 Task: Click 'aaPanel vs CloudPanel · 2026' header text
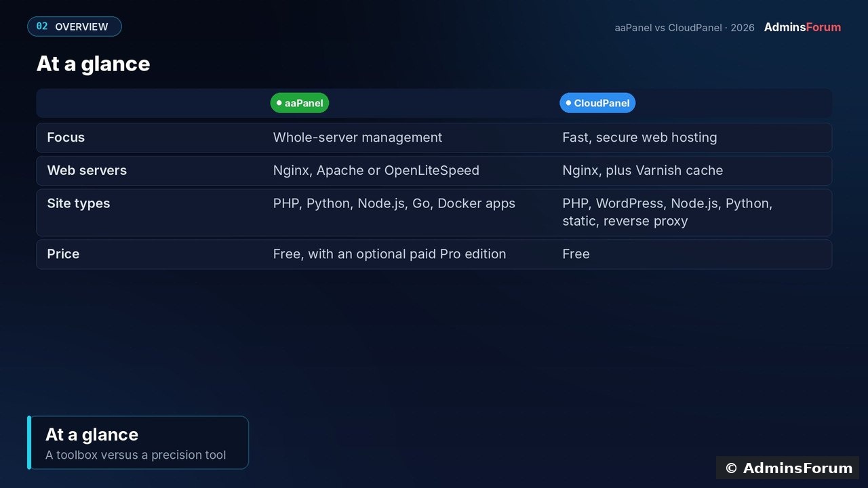(x=684, y=28)
